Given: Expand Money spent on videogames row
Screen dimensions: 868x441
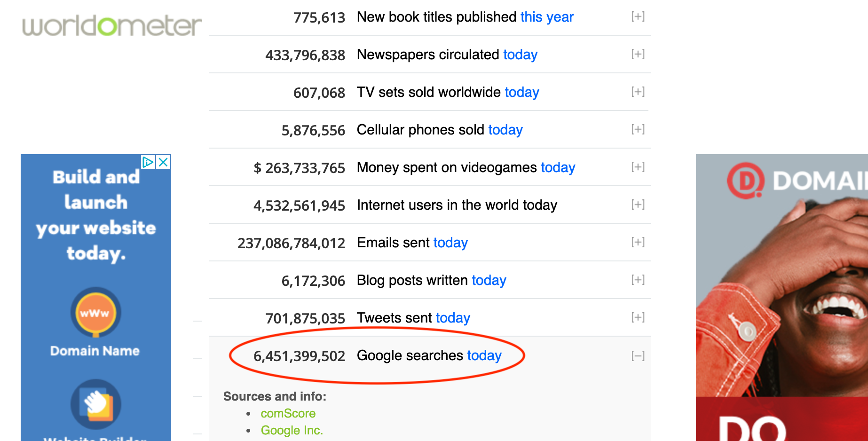Looking at the screenshot, I should tap(638, 167).
